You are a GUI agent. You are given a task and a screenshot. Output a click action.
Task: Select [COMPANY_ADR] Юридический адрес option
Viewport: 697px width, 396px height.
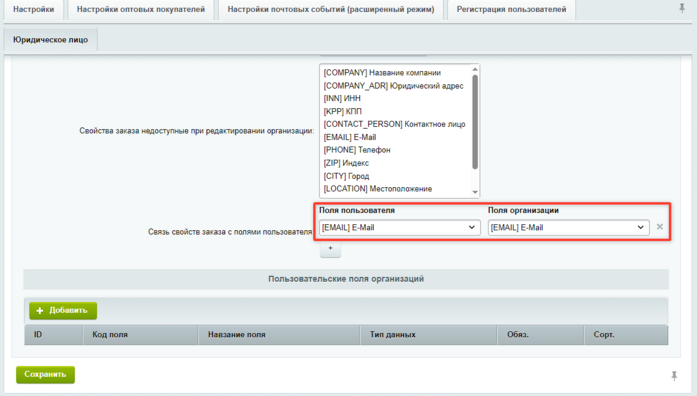pos(395,86)
